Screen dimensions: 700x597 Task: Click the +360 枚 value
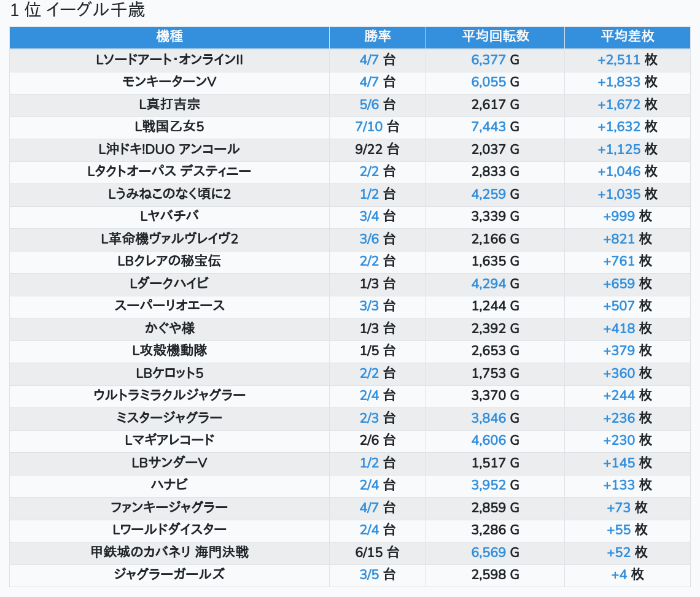click(627, 373)
